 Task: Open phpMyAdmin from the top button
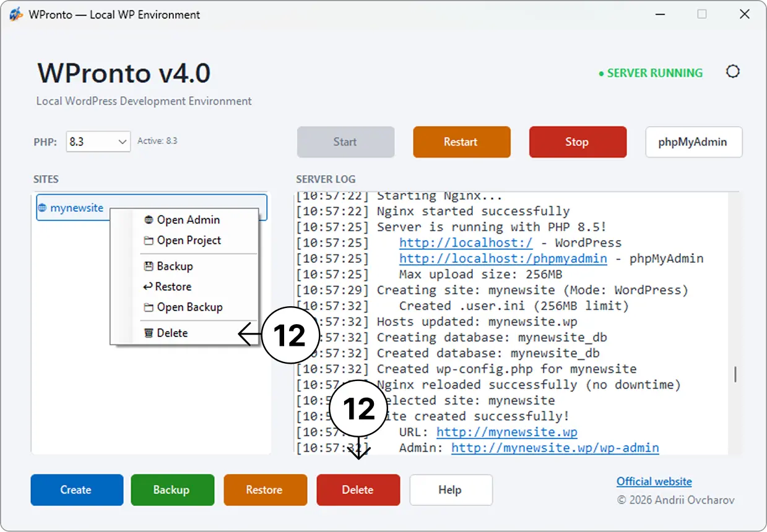[x=694, y=142]
